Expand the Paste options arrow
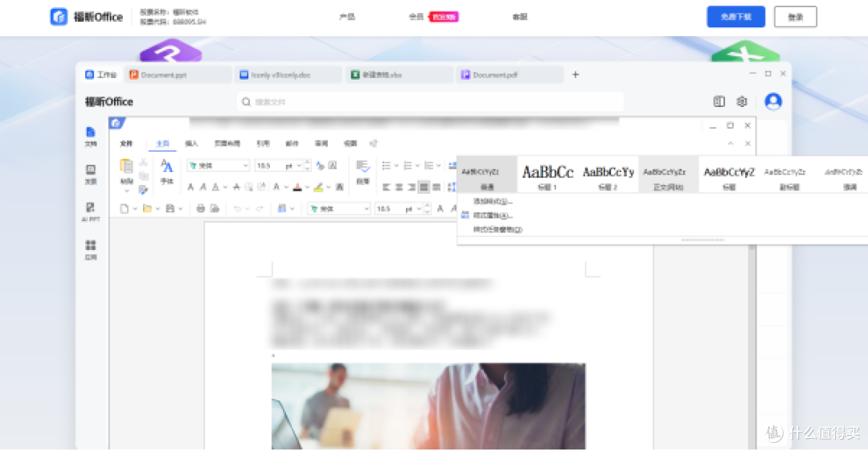Viewport: 868px width, 451px height. coord(127,191)
